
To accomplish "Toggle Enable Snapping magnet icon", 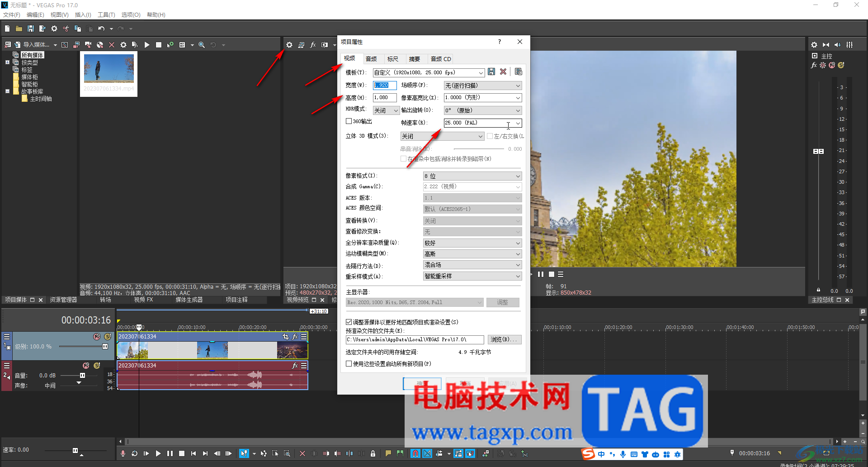I will point(415,453).
